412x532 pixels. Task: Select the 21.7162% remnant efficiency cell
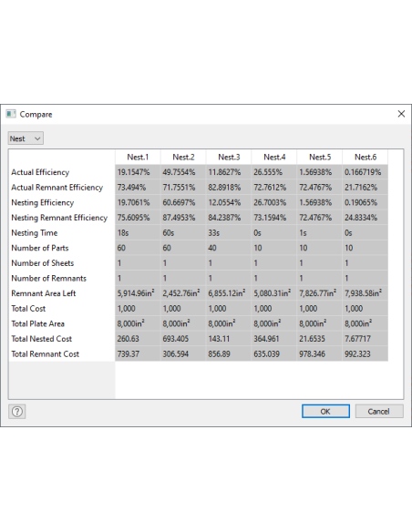pyautogui.click(x=366, y=188)
